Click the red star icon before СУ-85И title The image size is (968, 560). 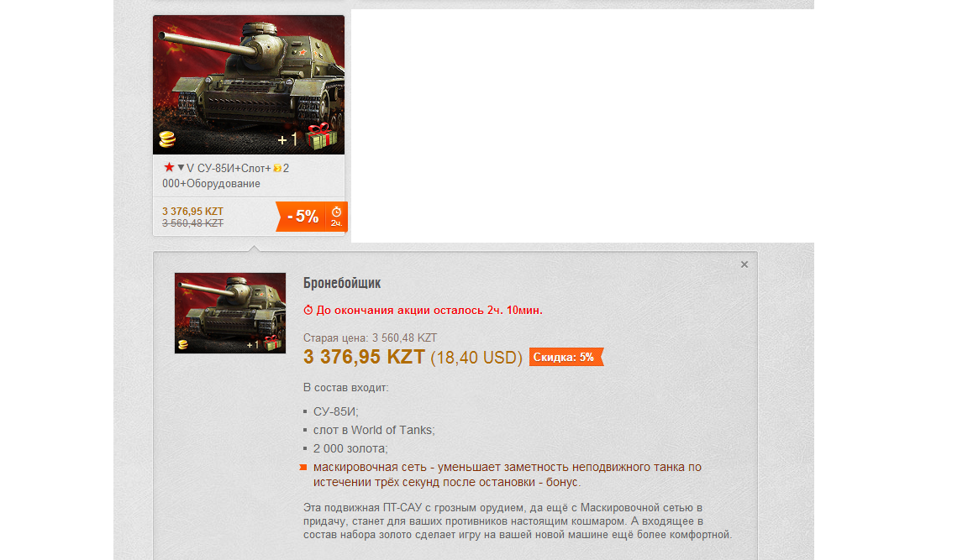(x=169, y=167)
